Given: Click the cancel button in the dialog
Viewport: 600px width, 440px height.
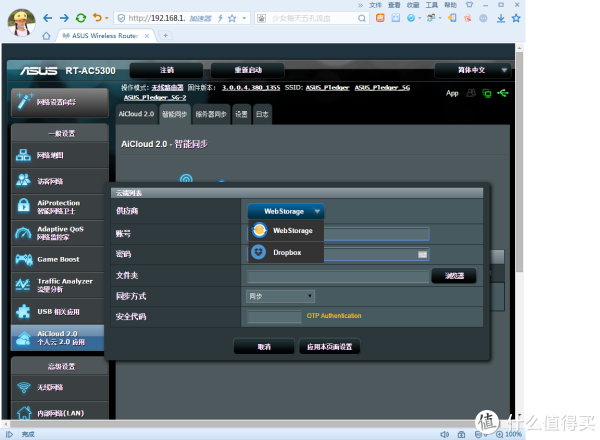Looking at the screenshot, I should tap(264, 347).
